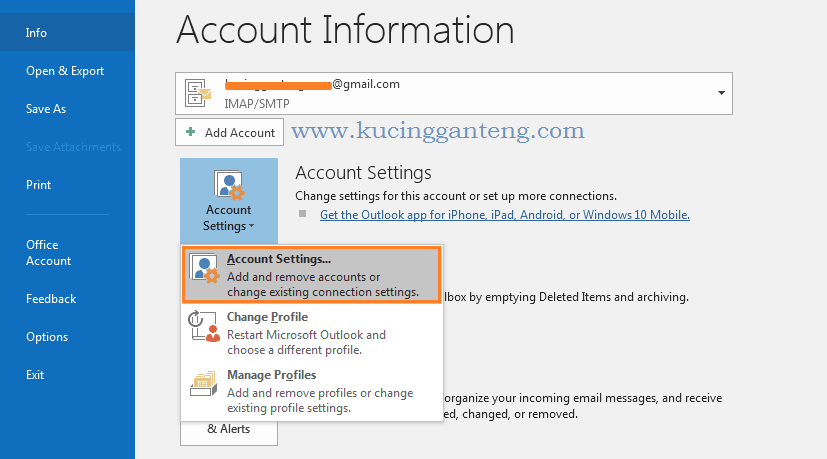Click 'Change settings for this account' description text

tap(456, 196)
